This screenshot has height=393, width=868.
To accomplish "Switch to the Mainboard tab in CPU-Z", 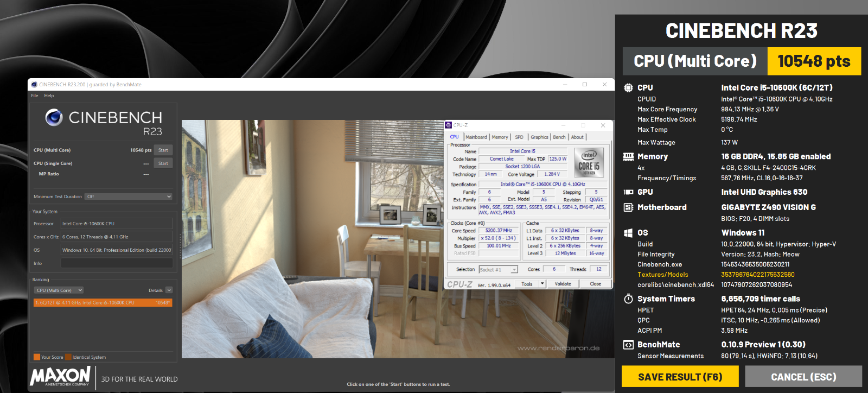I will click(x=476, y=137).
